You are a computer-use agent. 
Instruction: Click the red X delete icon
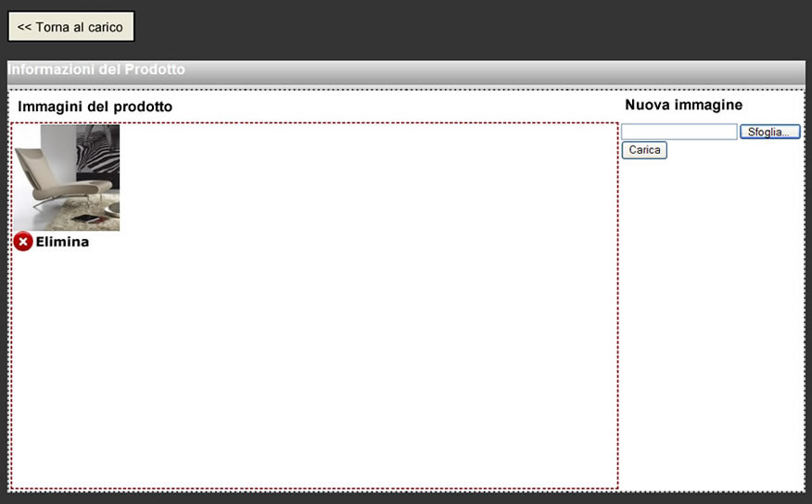[x=23, y=242]
